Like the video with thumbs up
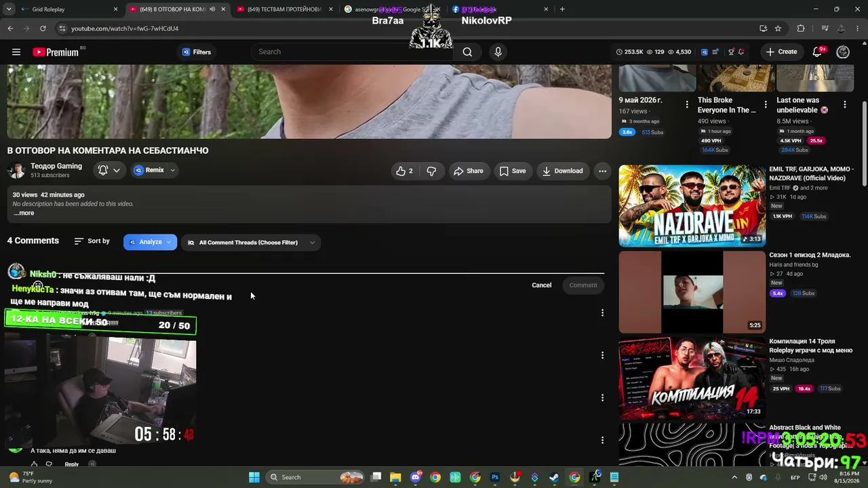 (405, 171)
